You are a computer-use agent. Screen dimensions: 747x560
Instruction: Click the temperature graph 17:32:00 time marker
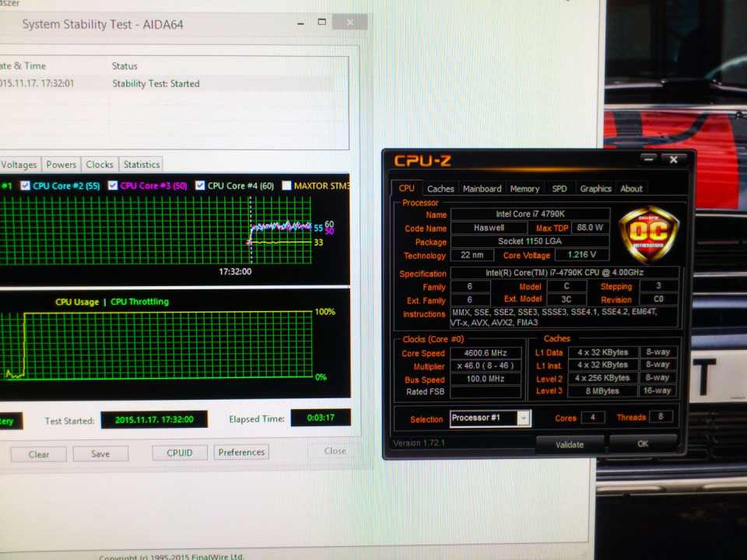click(x=235, y=271)
